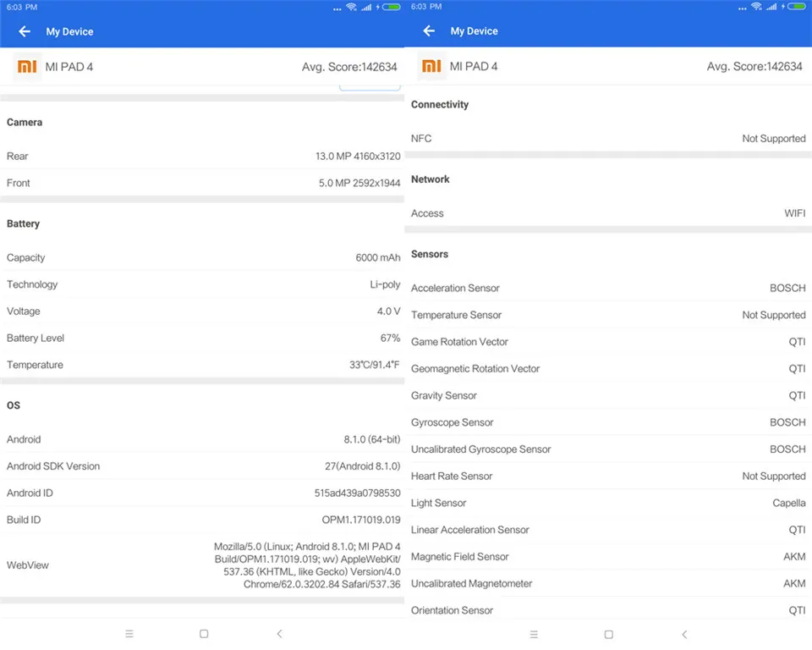The height and width of the screenshot is (650, 812).
Task: Tap the Connectivity section heading
Action: click(440, 105)
